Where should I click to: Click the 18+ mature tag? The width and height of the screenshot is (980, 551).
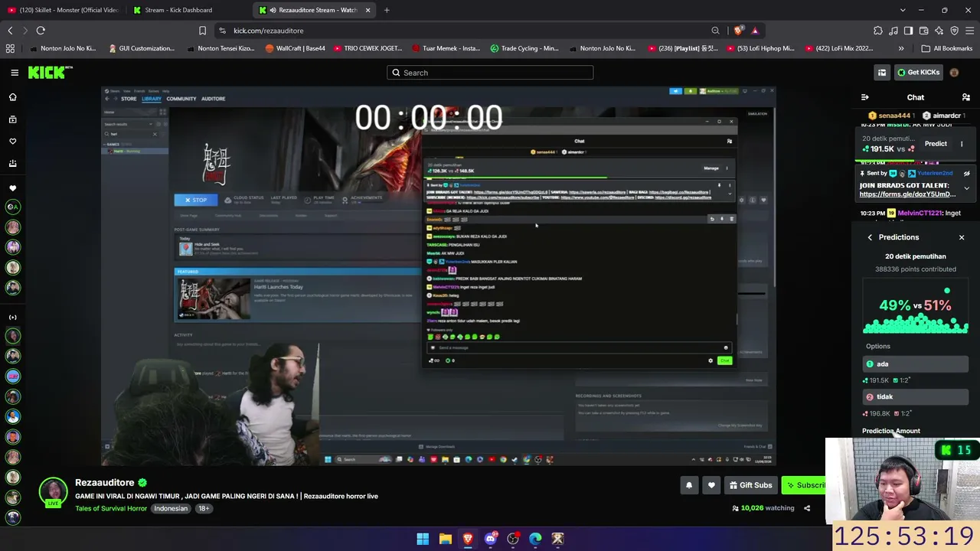point(204,508)
